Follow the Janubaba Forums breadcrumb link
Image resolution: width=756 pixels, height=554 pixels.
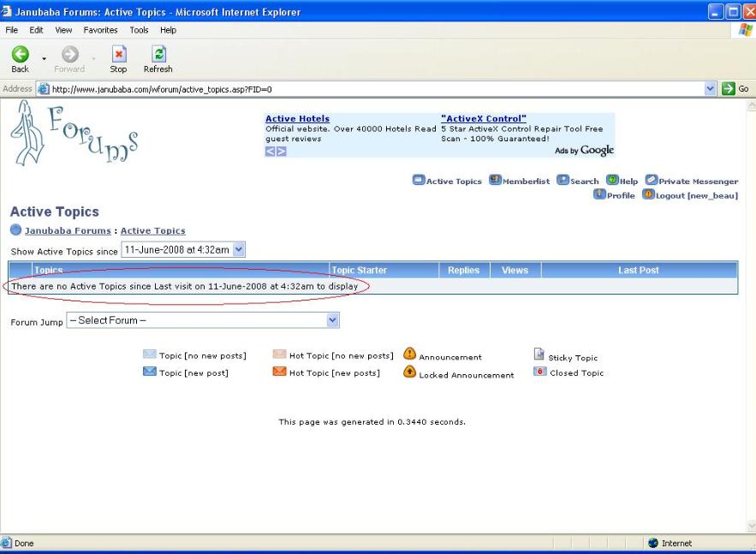tap(68, 230)
